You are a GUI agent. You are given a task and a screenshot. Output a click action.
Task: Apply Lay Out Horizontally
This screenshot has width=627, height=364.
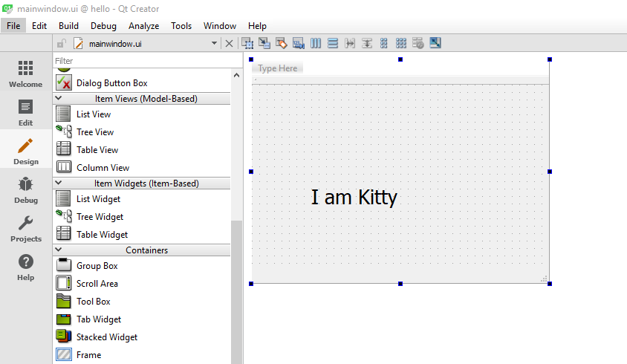tap(316, 43)
